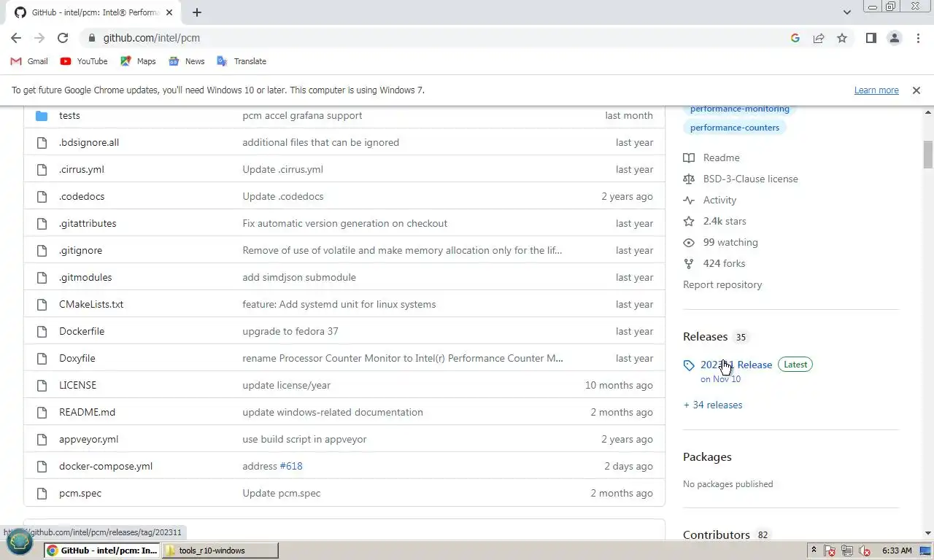Open the README.md file
This screenshot has height=560, width=934.
pos(87,412)
